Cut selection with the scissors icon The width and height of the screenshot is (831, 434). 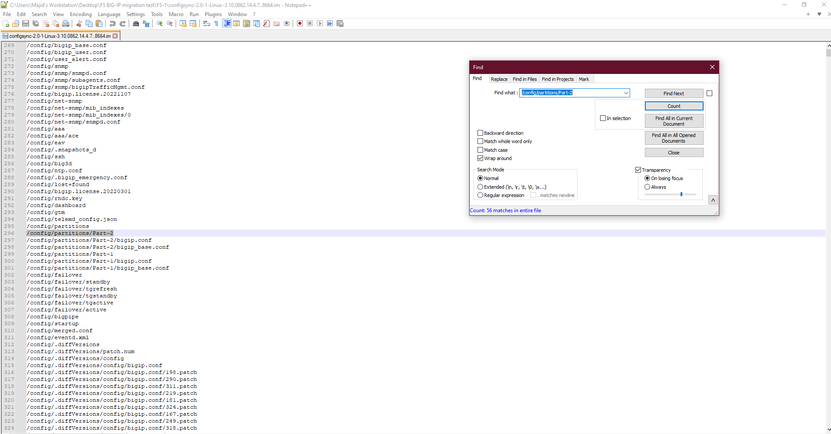tap(79, 24)
